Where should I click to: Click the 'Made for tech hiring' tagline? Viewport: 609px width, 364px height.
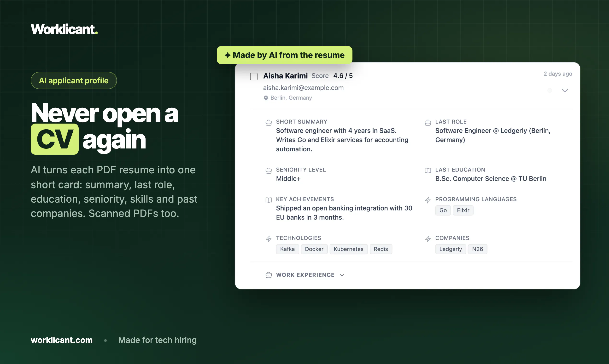pyautogui.click(x=158, y=340)
